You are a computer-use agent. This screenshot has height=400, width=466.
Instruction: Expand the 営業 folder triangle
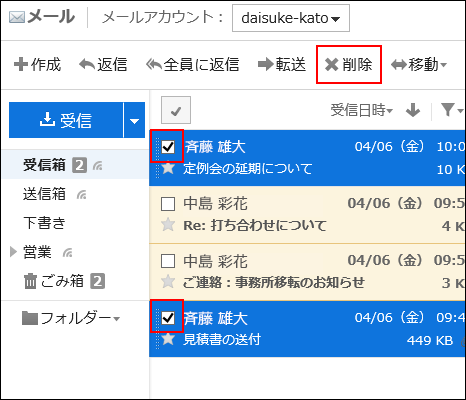13,252
